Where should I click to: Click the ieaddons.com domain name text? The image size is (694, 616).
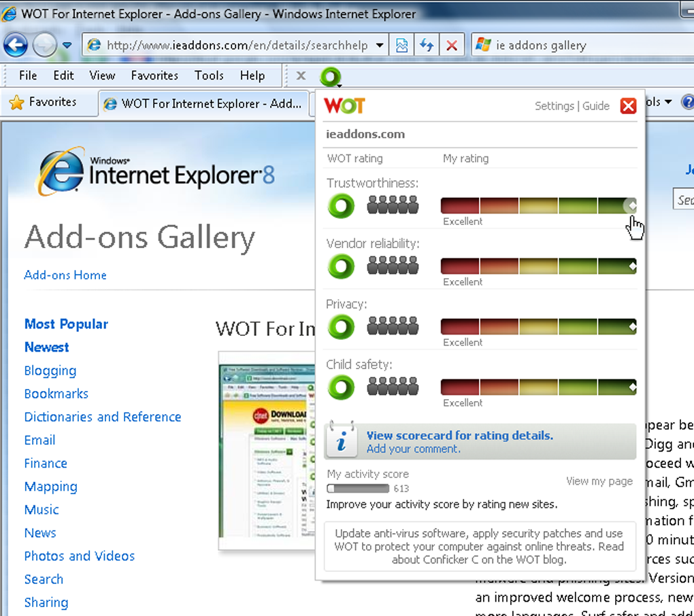tap(365, 134)
